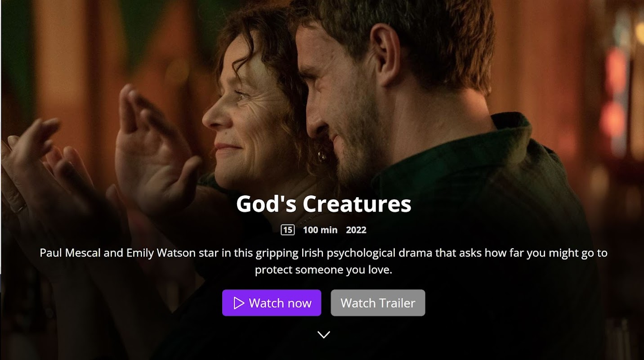Click the 2022 release year label
The height and width of the screenshot is (360, 644).
tap(356, 230)
